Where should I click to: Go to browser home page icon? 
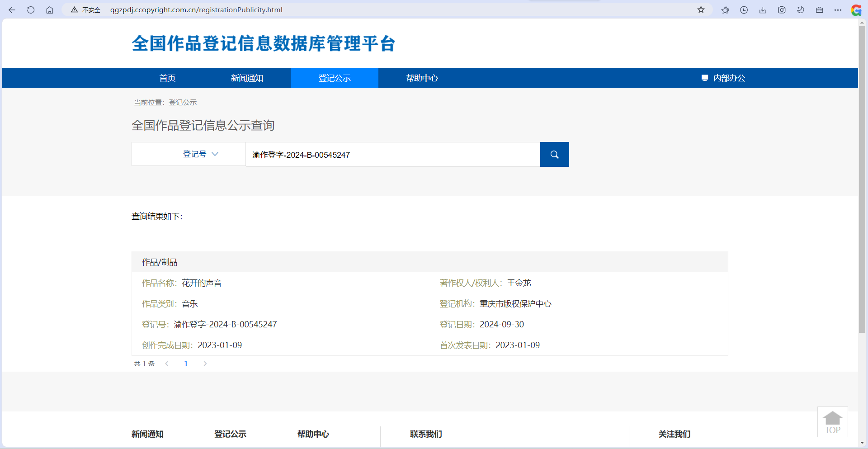click(50, 10)
